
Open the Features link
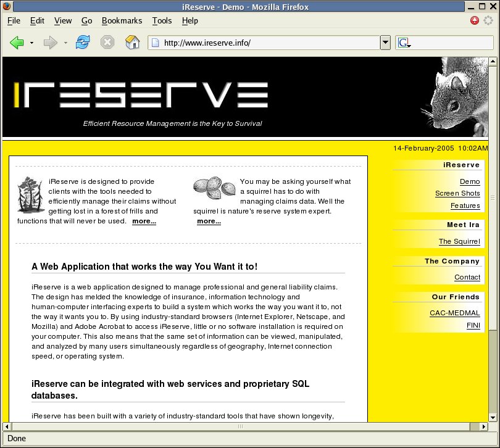tap(465, 205)
